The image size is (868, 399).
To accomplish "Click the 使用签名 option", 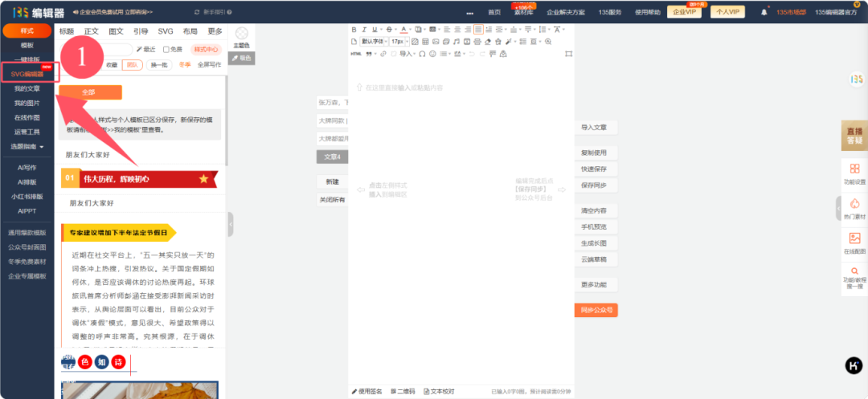I will (367, 391).
